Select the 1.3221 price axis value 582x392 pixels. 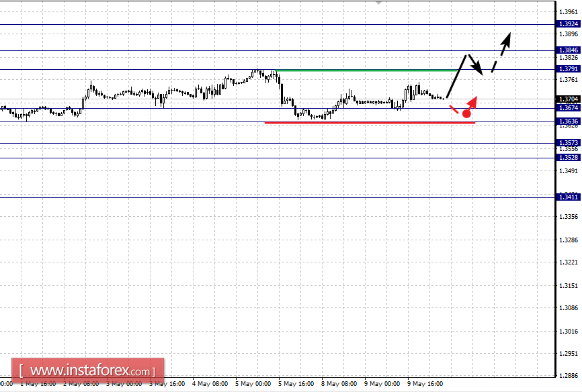[569, 262]
